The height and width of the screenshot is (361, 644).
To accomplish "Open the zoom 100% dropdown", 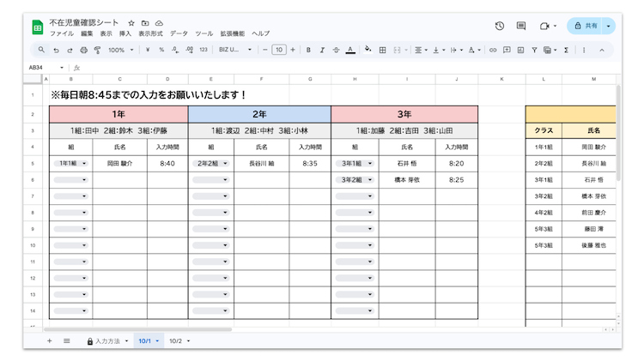I will point(120,50).
